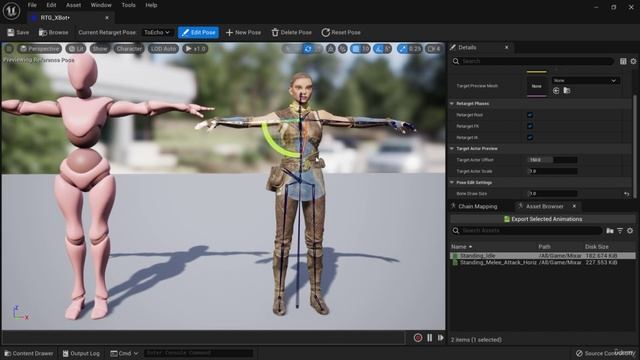This screenshot has width=640, height=360.
Task: Click the Search Assets input field
Action: click(x=527, y=231)
